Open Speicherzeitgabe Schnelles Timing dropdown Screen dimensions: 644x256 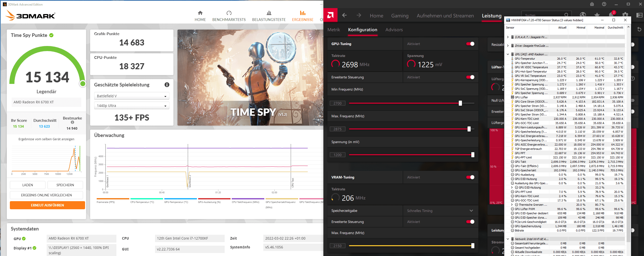(441, 211)
